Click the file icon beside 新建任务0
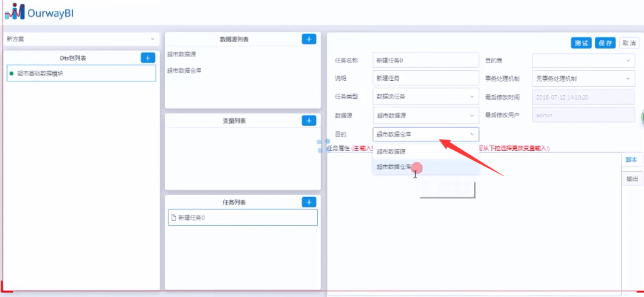This screenshot has width=644, height=297. tap(173, 217)
